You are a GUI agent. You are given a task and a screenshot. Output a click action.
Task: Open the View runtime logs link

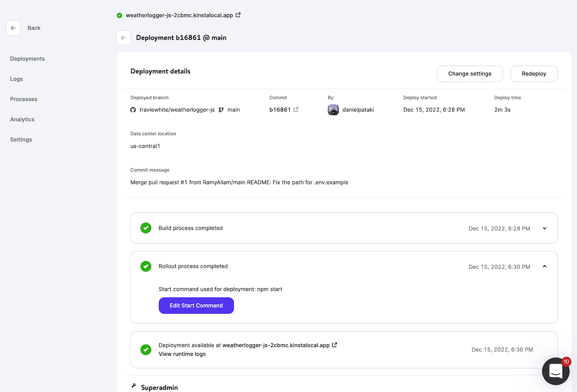pyautogui.click(x=182, y=354)
